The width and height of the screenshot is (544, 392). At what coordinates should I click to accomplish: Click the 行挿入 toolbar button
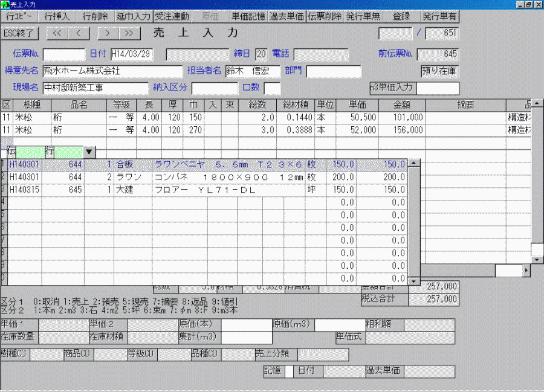tap(57, 16)
